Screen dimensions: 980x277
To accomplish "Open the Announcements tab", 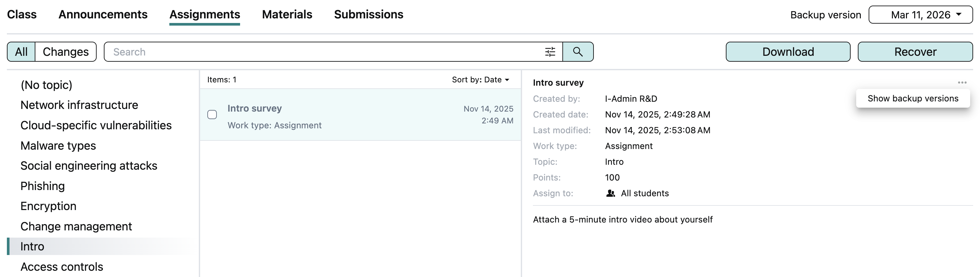I will 103,14.
